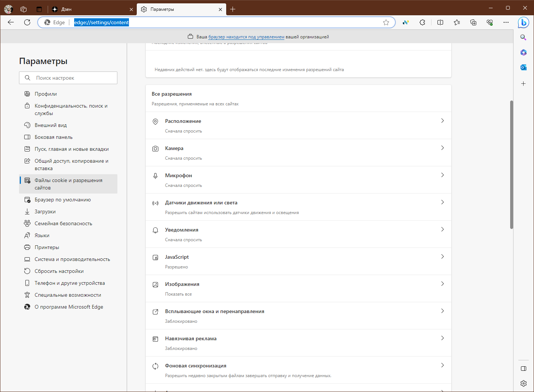This screenshot has height=392, width=534.
Task: Open Семейная безопасность section
Action: click(68, 223)
